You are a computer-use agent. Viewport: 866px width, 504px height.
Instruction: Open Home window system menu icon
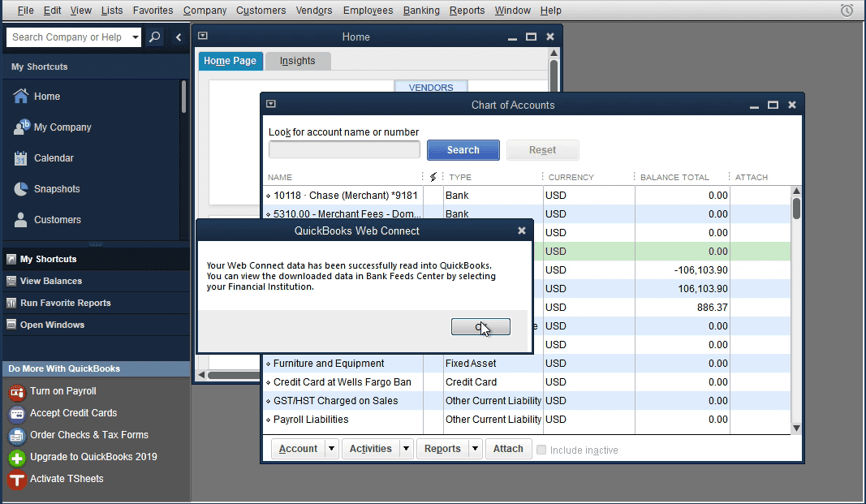(x=203, y=36)
